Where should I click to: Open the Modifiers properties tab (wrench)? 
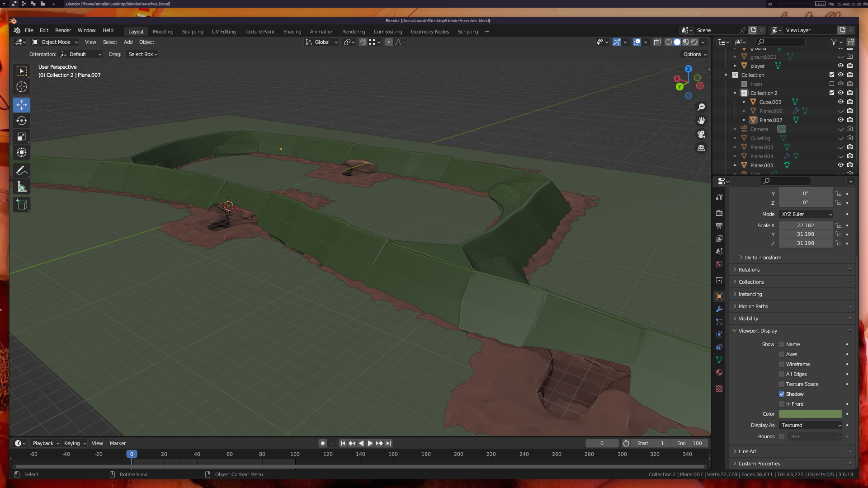719,309
